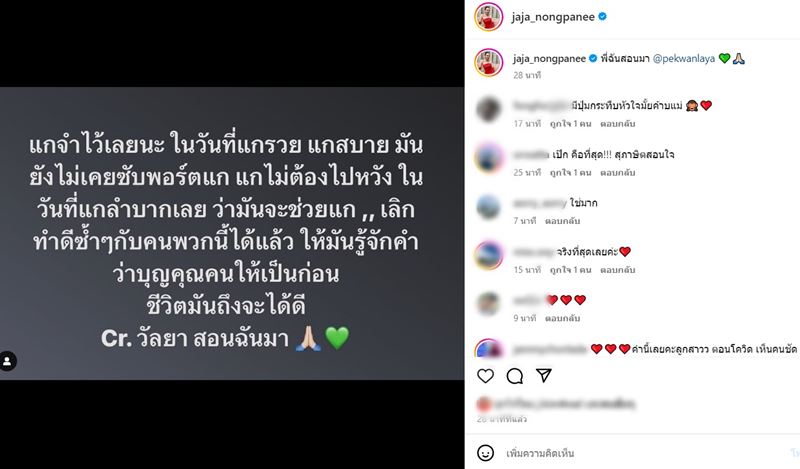View the one like on the 15-minute comment
800x469 pixels.
570,269
